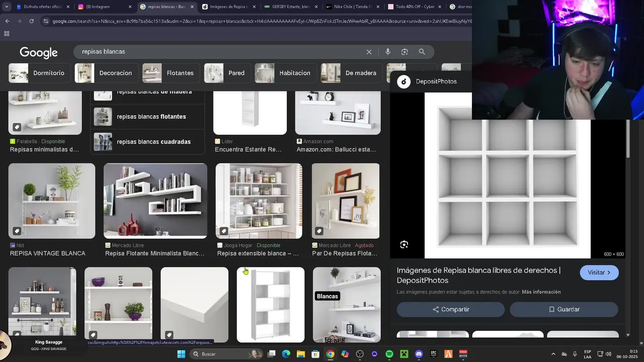This screenshot has height=362, width=644.
Task: Filter images by Decoracion chip
Action: pos(106,73)
